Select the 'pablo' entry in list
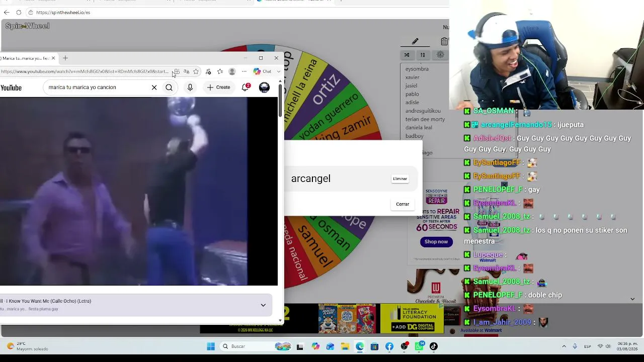This screenshot has height=362, width=644. (x=412, y=94)
